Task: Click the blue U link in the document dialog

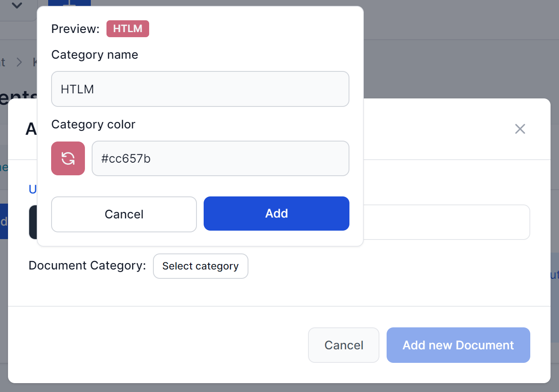Action: point(32,189)
